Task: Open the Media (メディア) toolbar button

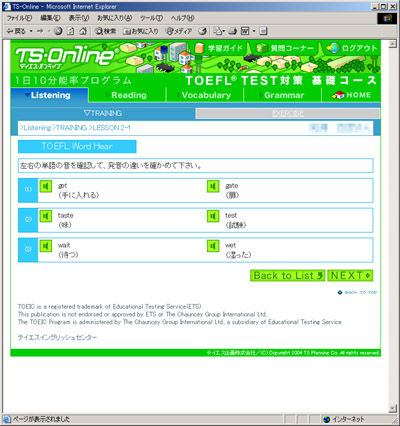Action: tap(179, 31)
